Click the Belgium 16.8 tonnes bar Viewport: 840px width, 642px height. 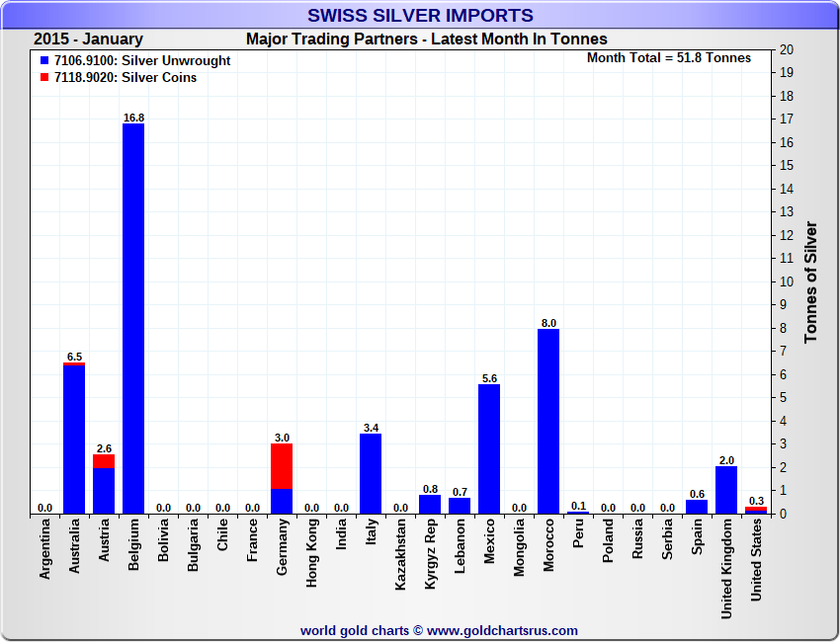click(x=133, y=319)
